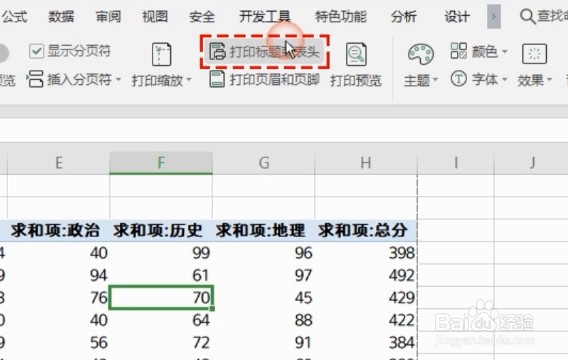The image size is (568, 360).
Task: Select the active cell containing 70
Action: [x=161, y=298]
